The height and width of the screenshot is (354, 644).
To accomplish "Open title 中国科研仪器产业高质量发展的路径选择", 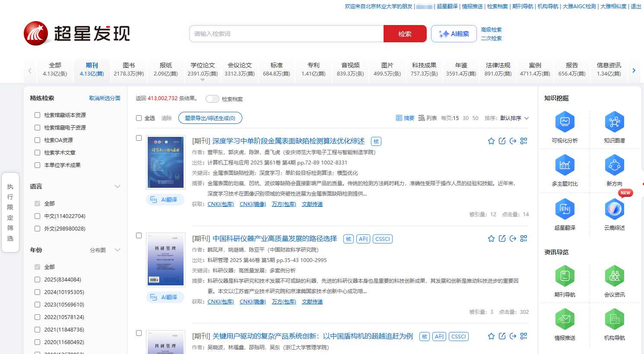I will pyautogui.click(x=275, y=239).
